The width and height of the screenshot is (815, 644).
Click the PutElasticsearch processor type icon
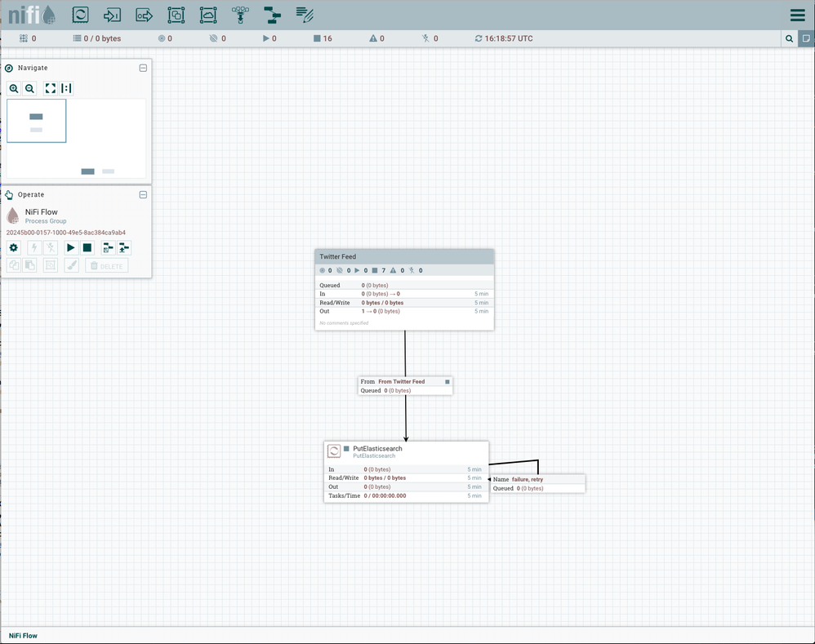pyautogui.click(x=334, y=451)
